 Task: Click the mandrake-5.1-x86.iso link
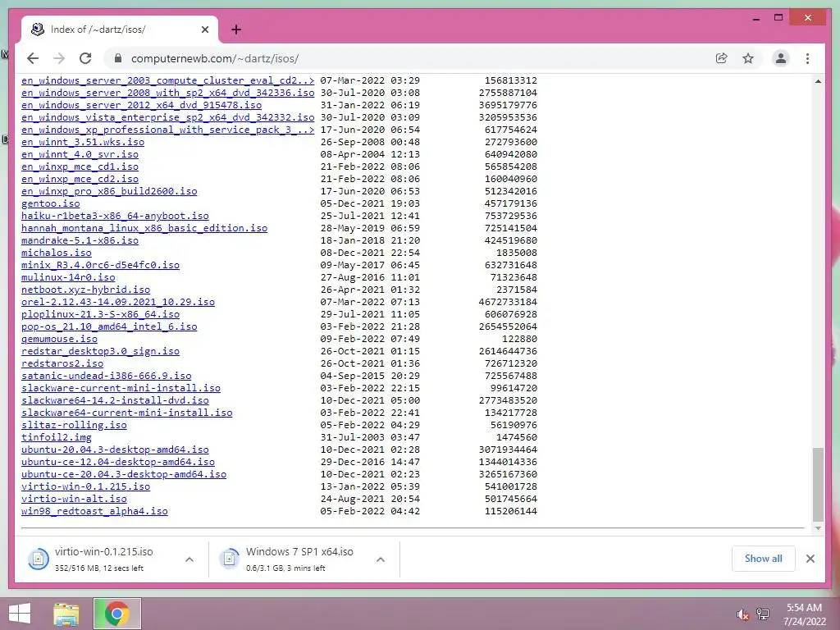click(80, 240)
